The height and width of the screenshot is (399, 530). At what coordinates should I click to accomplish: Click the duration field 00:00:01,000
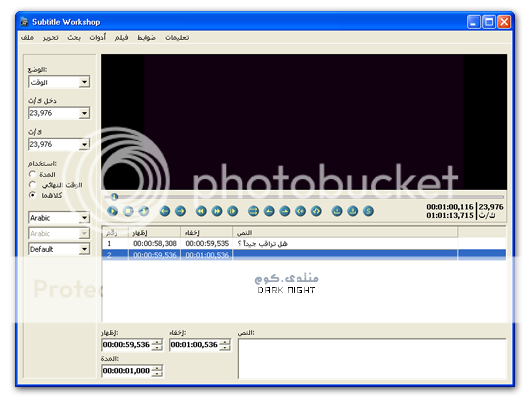pos(126,371)
